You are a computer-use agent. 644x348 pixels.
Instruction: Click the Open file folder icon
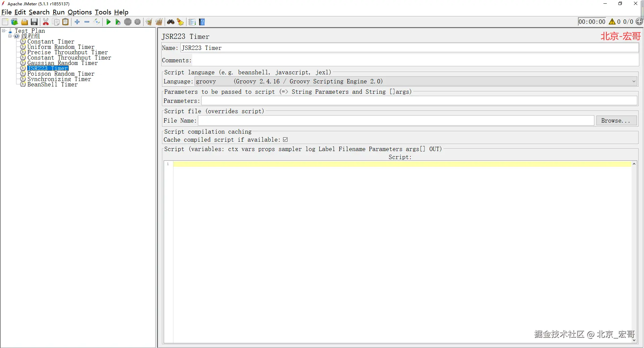coord(24,22)
